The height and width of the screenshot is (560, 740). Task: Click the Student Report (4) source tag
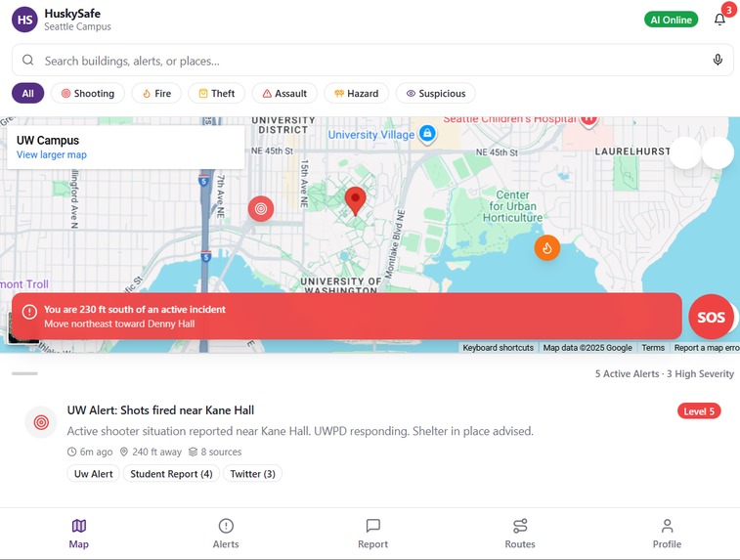tap(171, 474)
